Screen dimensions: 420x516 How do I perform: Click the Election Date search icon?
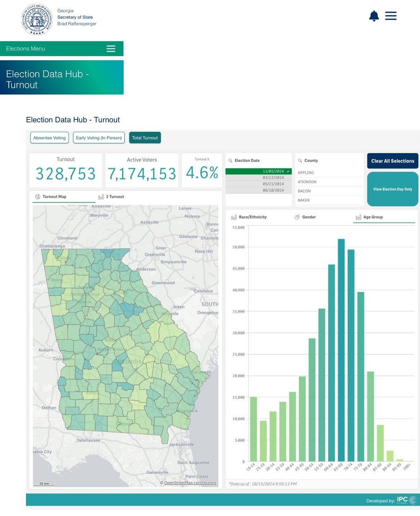[x=230, y=161]
